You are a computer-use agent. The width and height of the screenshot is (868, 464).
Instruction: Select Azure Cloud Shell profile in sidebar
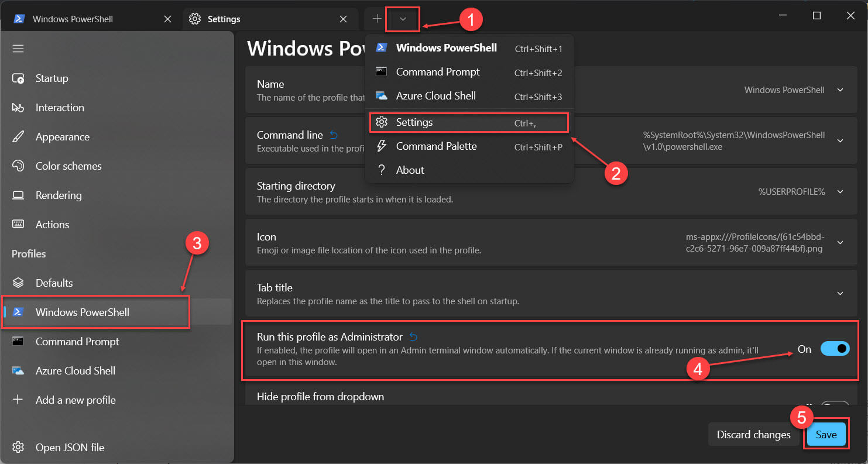point(117,371)
